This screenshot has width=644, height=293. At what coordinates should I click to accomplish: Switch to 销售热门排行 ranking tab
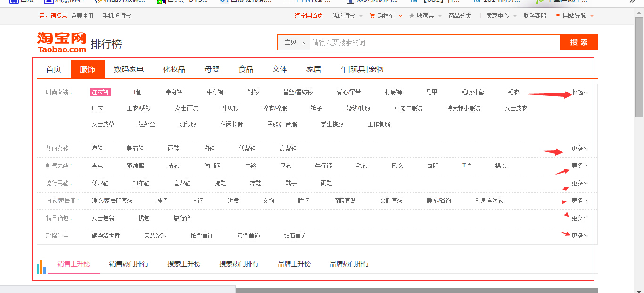tap(129, 264)
